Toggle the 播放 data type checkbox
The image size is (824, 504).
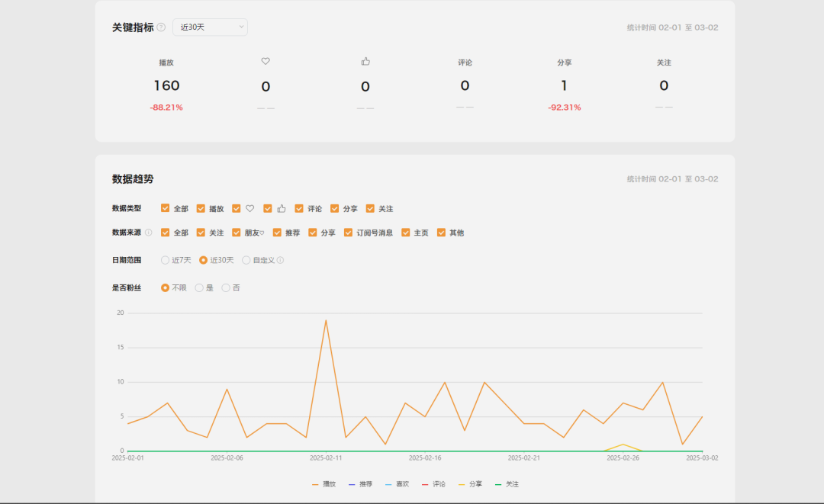[x=201, y=208]
